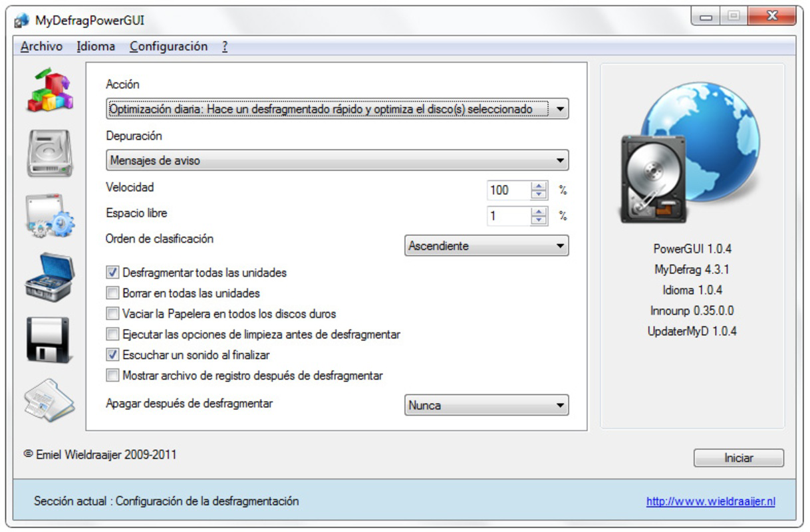810x532 pixels.
Task: Select the hard drive sidebar icon
Action: point(49,154)
